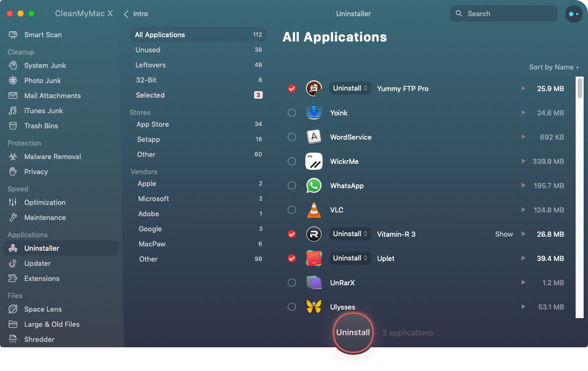
Task: Check the Yoink selection circle
Action: (292, 113)
